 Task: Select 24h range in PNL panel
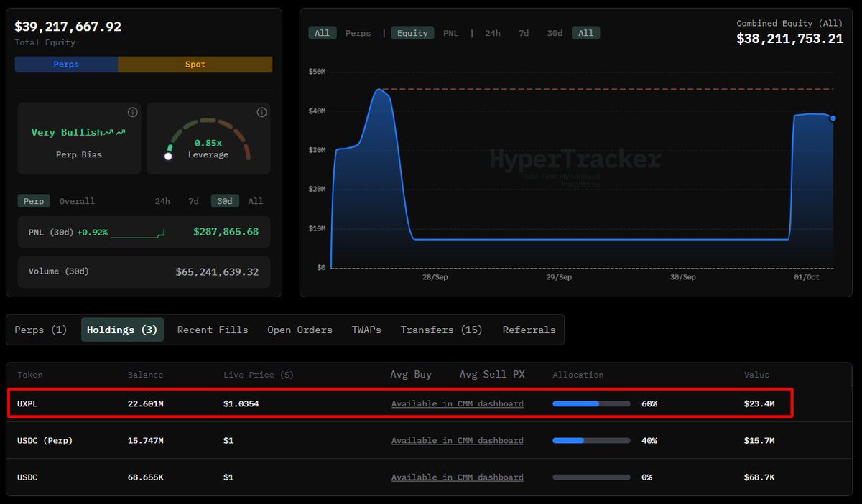[x=162, y=201]
